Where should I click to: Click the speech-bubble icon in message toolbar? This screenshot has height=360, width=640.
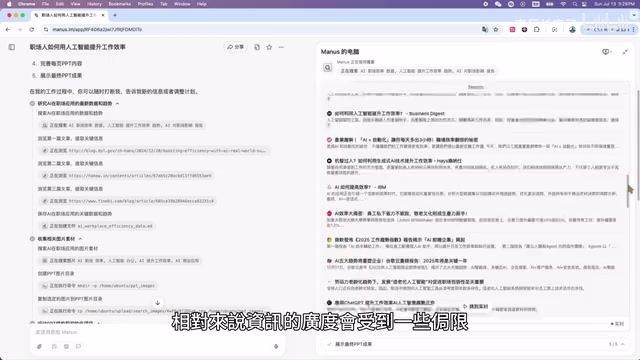point(78,347)
